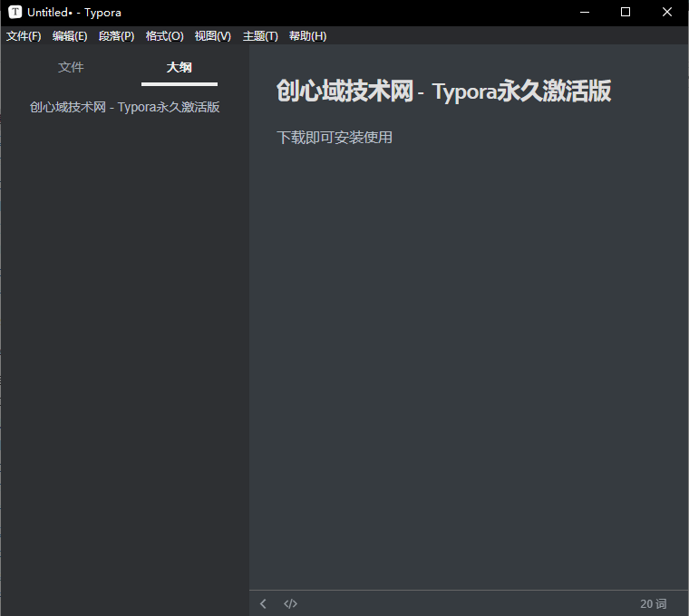The width and height of the screenshot is (689, 616).
Task: Close the Typora window
Action: [667, 13]
